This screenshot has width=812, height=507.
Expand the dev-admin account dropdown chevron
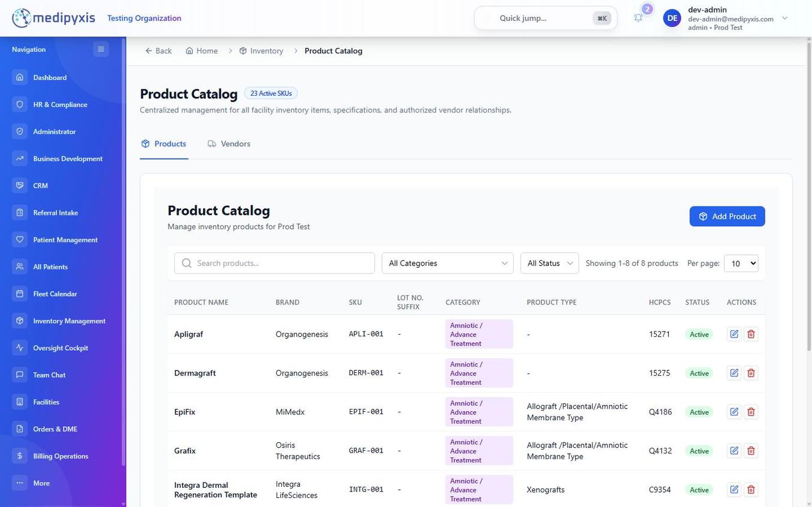point(785,18)
